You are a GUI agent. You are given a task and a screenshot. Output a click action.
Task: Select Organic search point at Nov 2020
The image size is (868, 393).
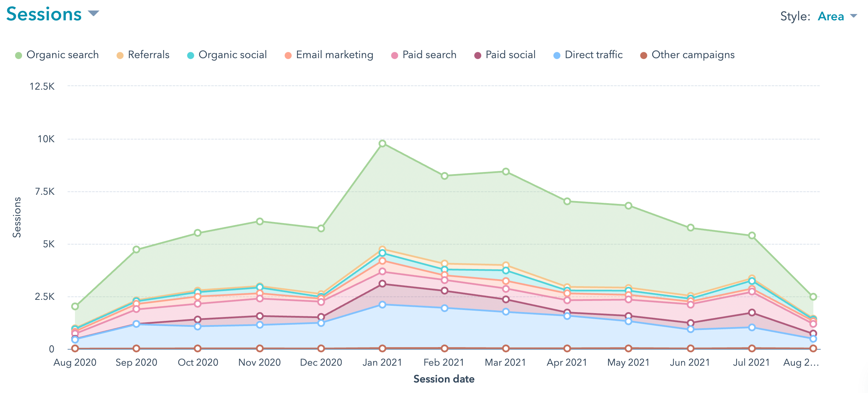[x=260, y=221]
